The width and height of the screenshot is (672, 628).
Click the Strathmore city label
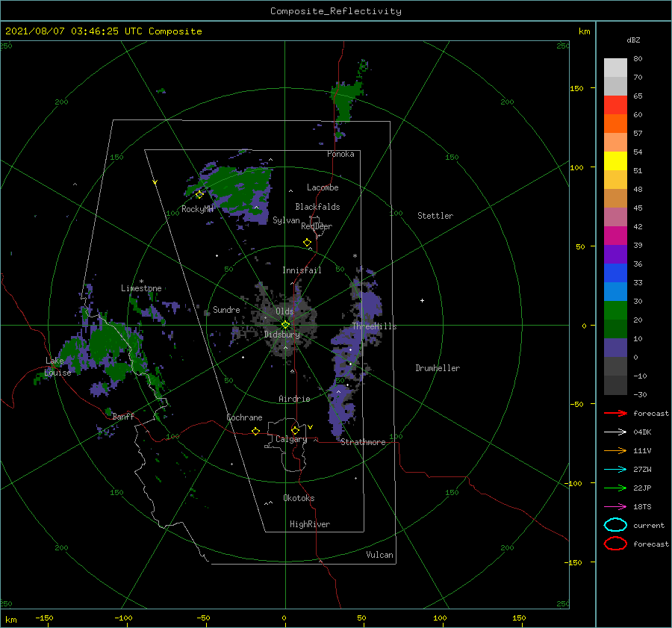click(x=364, y=442)
